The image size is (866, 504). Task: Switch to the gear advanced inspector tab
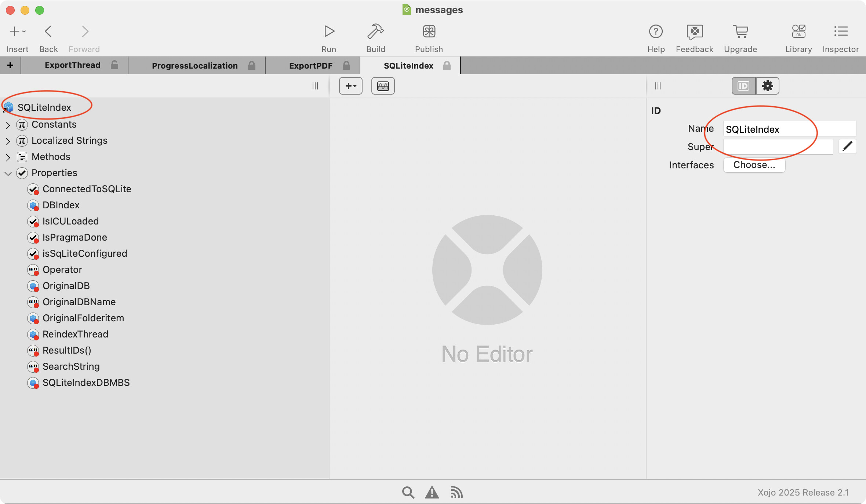coord(767,86)
